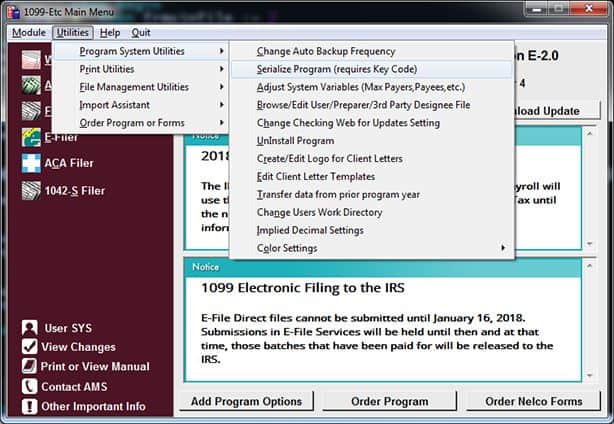Viewport: 614px width, 424px height.
Task: Open Import Assistant submenu
Action: (141, 105)
